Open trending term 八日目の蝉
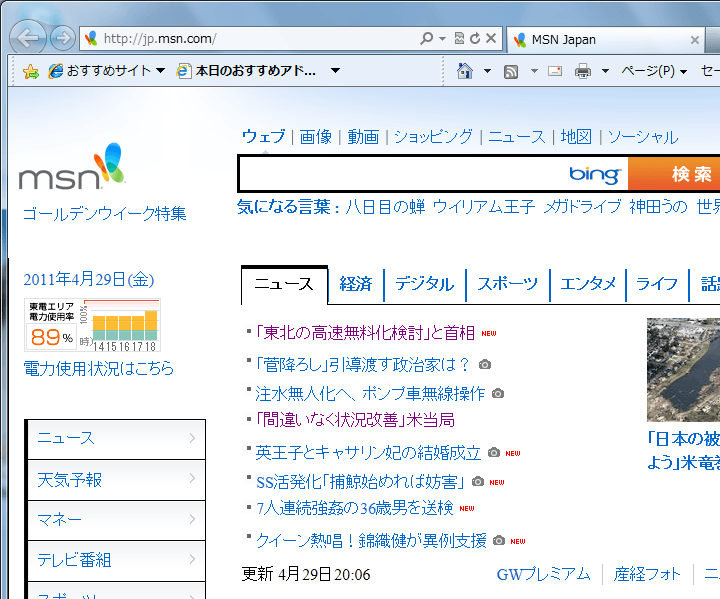Viewport: 720px width, 599px height. tap(386, 207)
